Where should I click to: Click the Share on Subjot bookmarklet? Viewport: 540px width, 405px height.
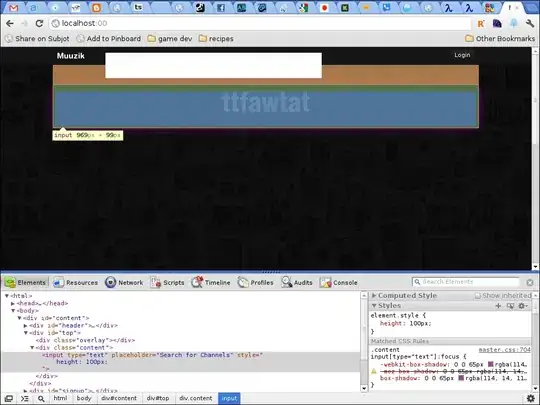[x=38, y=39]
